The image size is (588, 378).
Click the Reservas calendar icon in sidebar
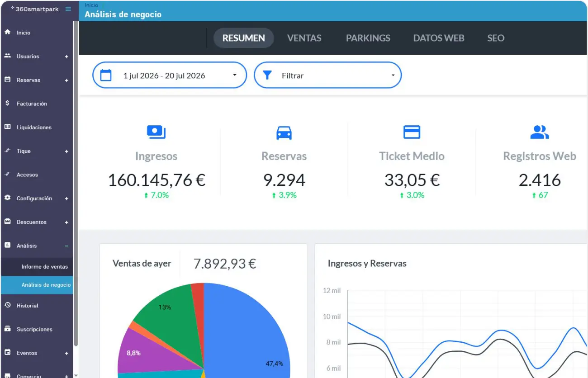coord(7,80)
